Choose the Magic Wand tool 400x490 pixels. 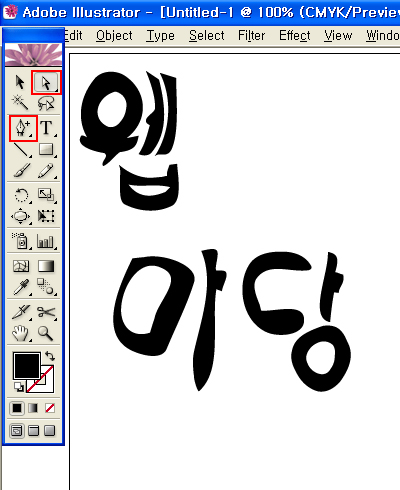pyautogui.click(x=20, y=103)
